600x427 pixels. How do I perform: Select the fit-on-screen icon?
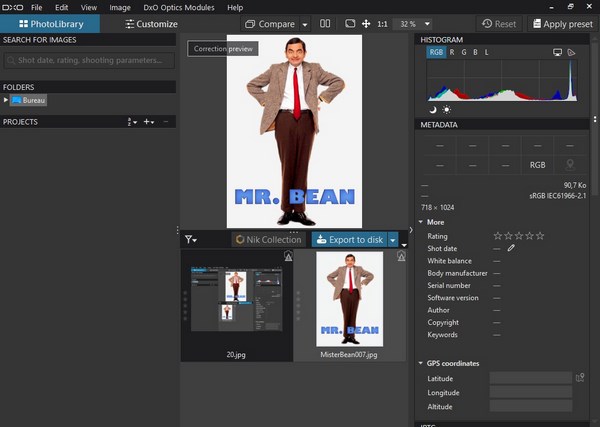point(350,24)
